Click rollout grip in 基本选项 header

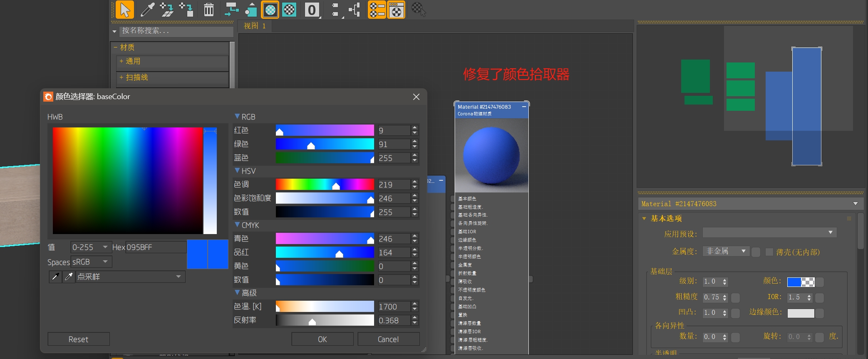tap(849, 218)
